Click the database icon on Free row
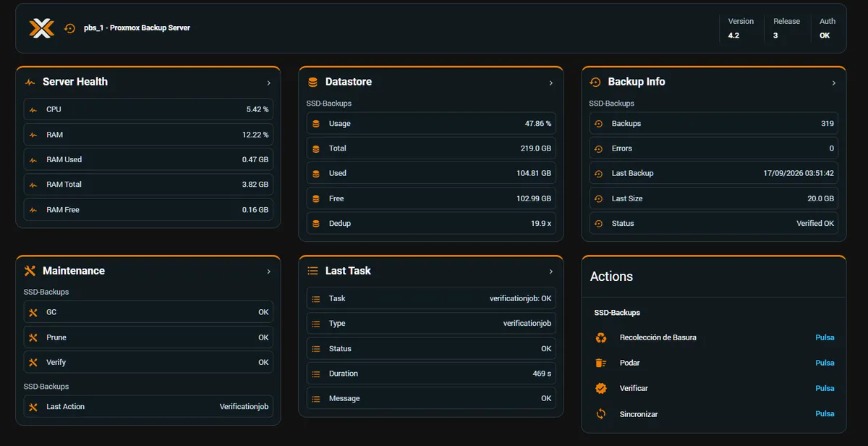The image size is (868, 446). point(315,198)
